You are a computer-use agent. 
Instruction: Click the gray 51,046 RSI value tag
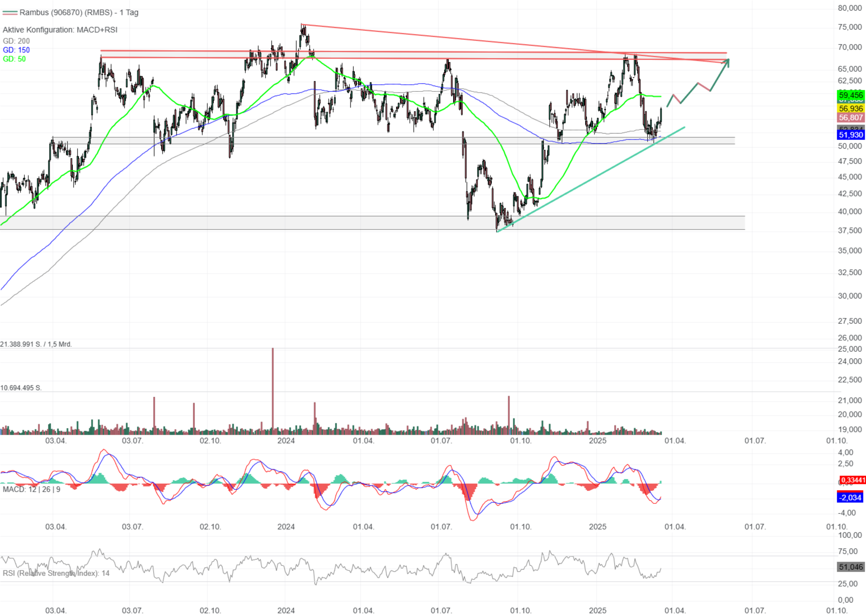[850, 567]
